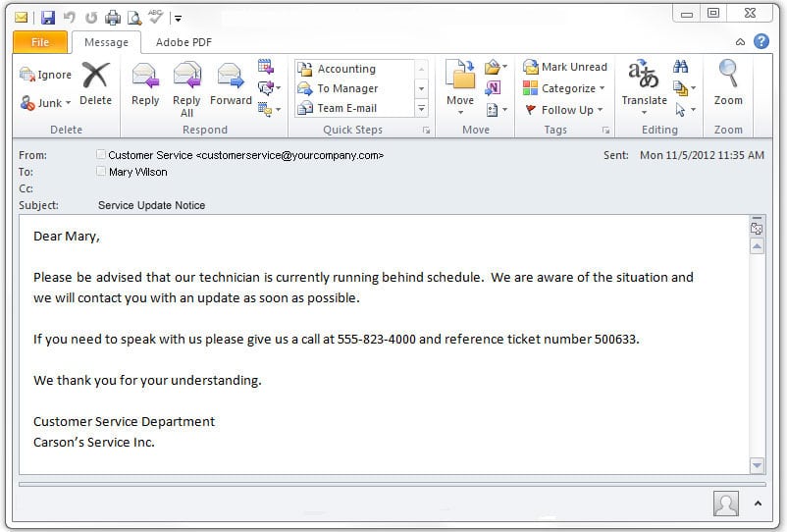Expand the Quick Steps gallery More arrow
Viewport: 787px width, 532px height.
(422, 108)
